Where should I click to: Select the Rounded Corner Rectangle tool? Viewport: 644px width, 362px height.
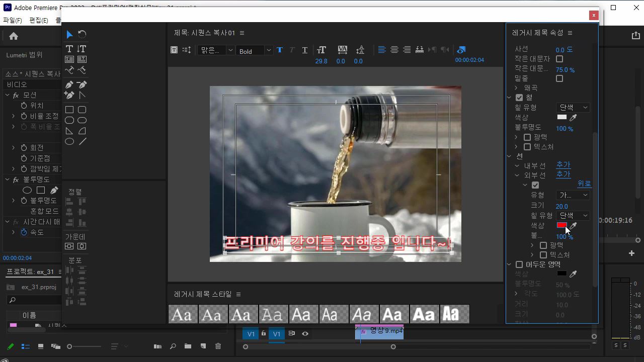coord(82,110)
